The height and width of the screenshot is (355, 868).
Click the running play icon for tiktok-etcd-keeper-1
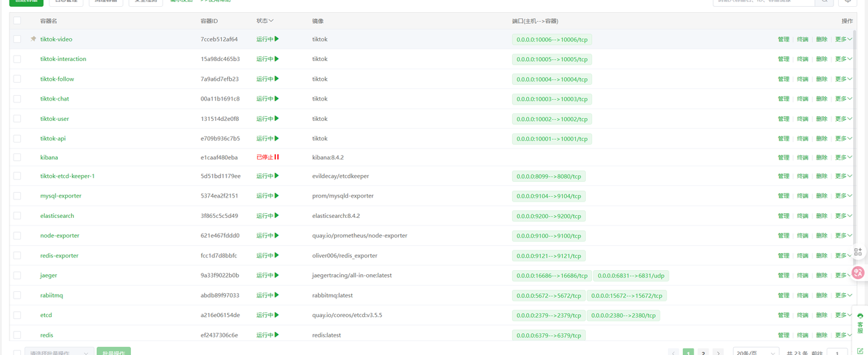point(277,176)
